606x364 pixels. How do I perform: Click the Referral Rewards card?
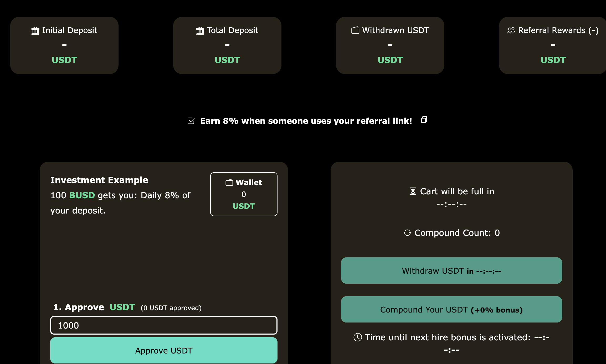[552, 45]
